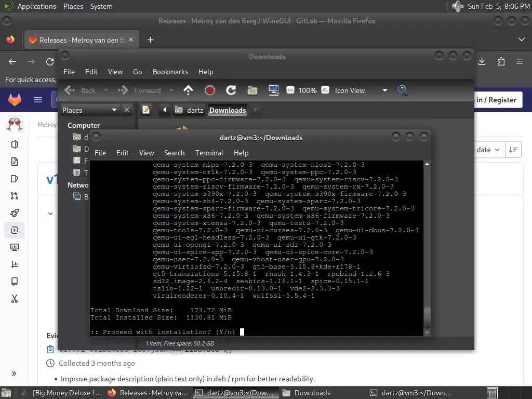Viewport: 532px width, 399px height.
Task: Click the dartz breadcrumb in the path bar
Action: point(189,110)
